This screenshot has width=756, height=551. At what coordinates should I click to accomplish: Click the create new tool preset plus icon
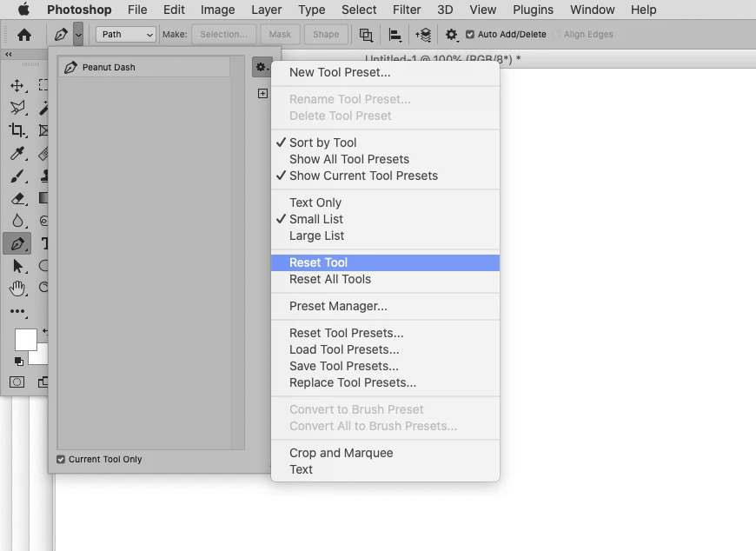pos(262,94)
